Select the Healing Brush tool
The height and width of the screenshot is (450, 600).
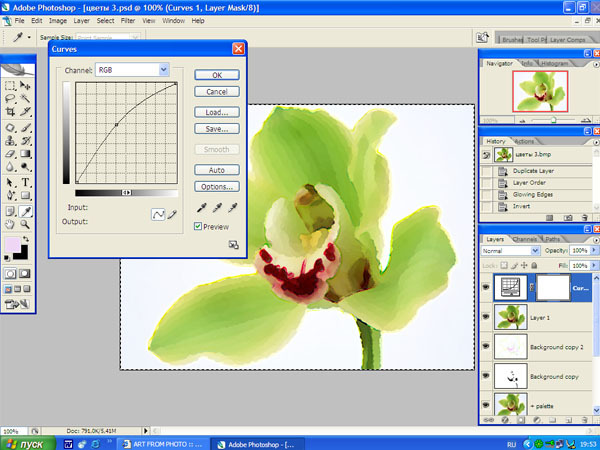pos(10,127)
